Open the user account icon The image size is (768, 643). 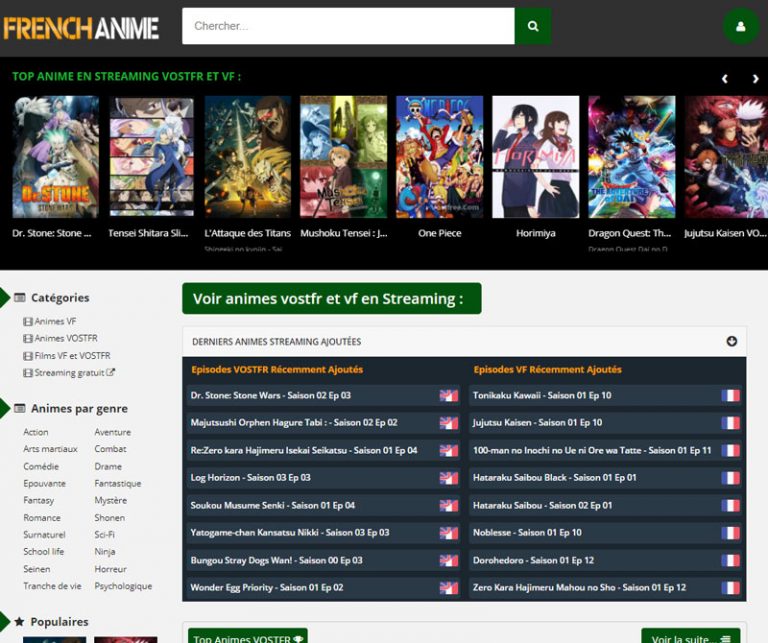pos(741,26)
